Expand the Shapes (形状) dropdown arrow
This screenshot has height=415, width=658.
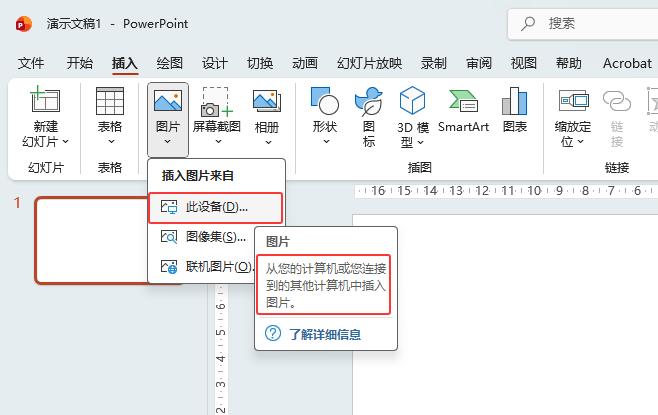(x=326, y=142)
